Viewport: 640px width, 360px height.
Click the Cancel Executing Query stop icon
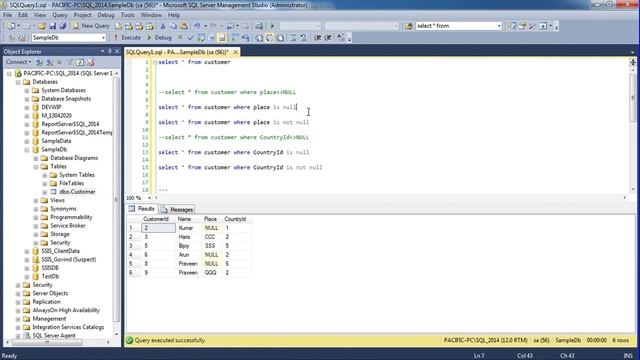(180, 38)
